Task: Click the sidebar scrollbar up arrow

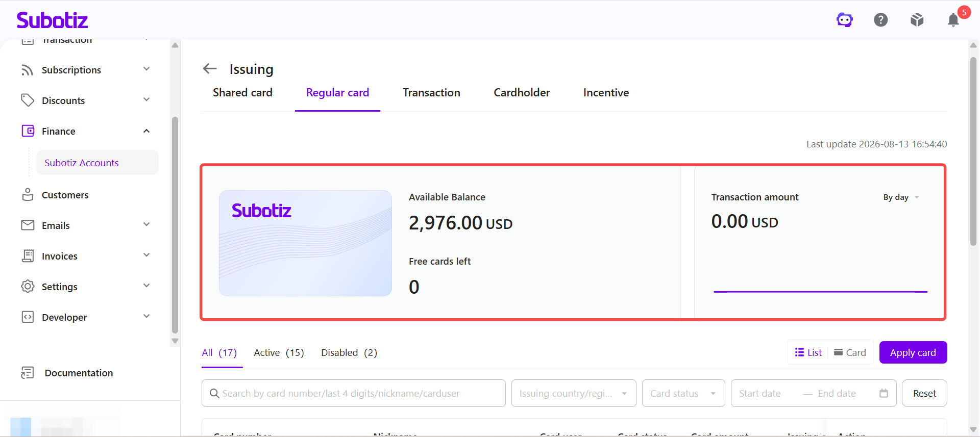Action: pos(175,45)
